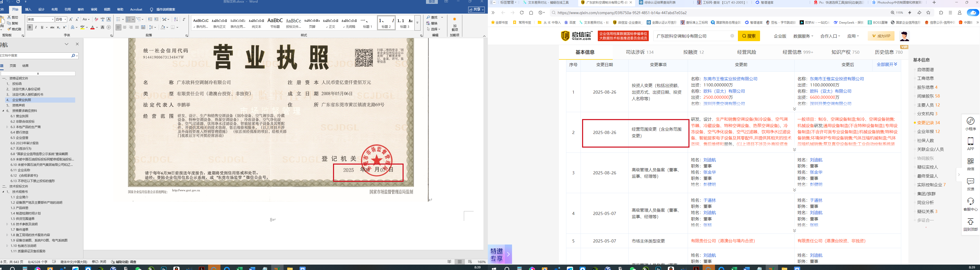Apply the yellow text highlight color
The width and height of the screenshot is (980, 270).
point(82,27)
